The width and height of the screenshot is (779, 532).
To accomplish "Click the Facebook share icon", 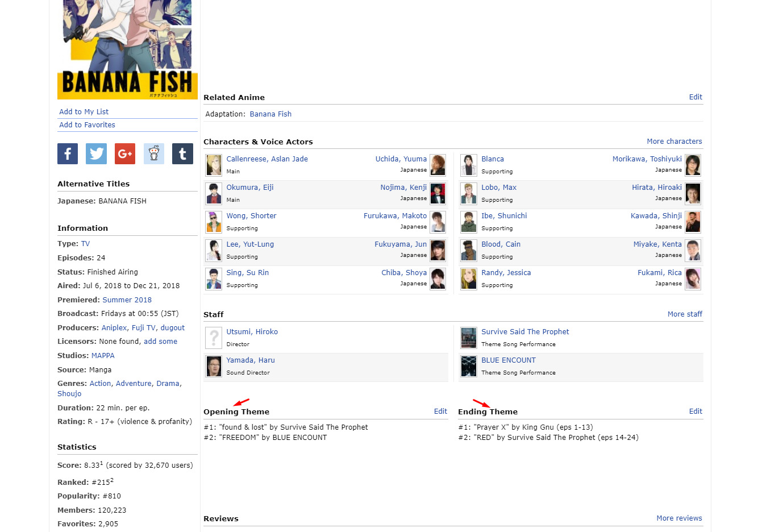I will (68, 153).
